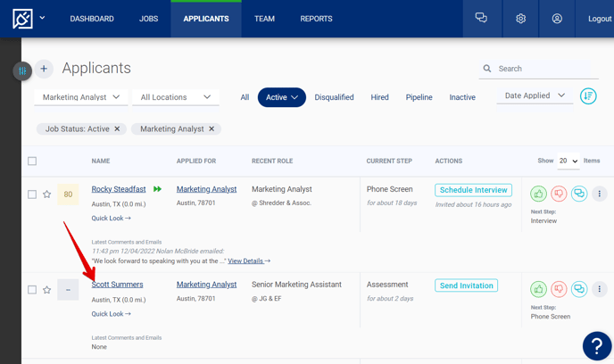Open the Date Applied sort dropdown
The height and width of the screenshot is (364, 614).
point(535,95)
